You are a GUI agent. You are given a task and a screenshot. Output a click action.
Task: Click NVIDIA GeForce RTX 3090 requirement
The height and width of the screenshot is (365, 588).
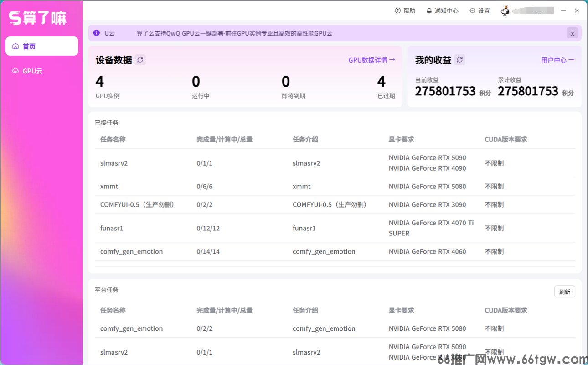[x=428, y=204]
